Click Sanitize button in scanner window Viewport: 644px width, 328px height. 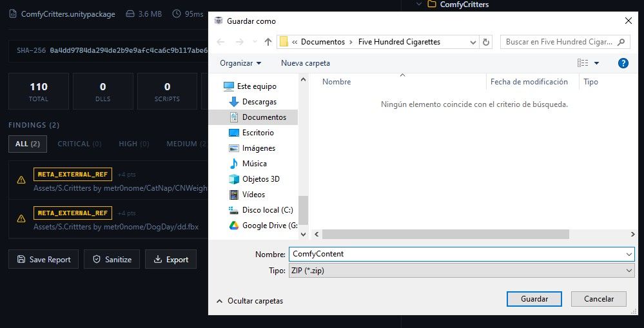[112, 260]
